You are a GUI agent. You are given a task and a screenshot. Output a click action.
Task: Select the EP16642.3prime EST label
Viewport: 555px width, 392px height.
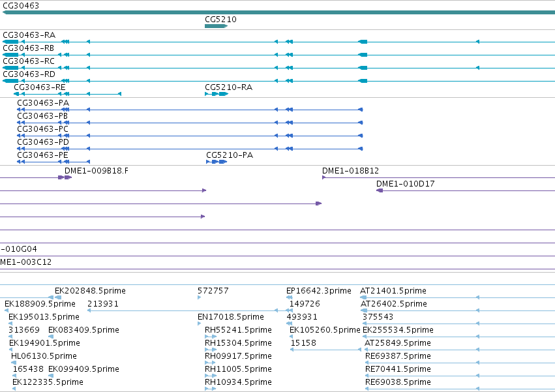(x=319, y=291)
